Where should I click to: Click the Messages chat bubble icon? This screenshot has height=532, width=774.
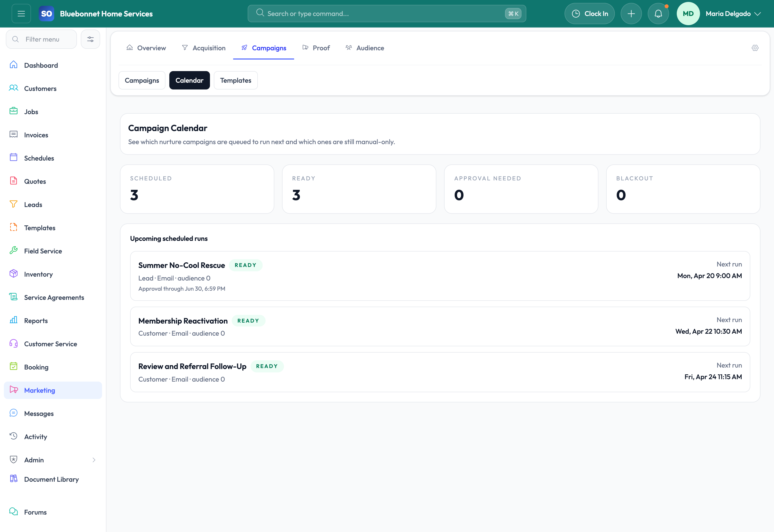(x=14, y=413)
